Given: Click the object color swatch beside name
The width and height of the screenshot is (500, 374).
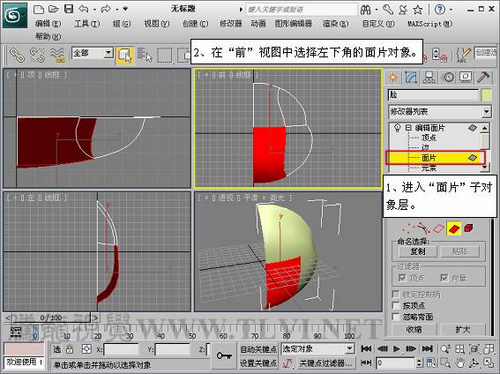Looking at the screenshot, I should (486, 95).
